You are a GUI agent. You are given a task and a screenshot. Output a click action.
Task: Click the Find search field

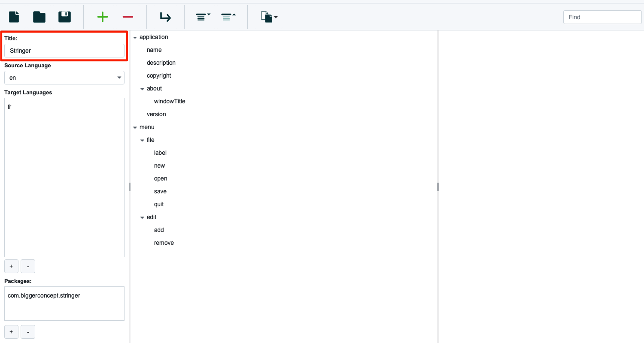pyautogui.click(x=602, y=17)
